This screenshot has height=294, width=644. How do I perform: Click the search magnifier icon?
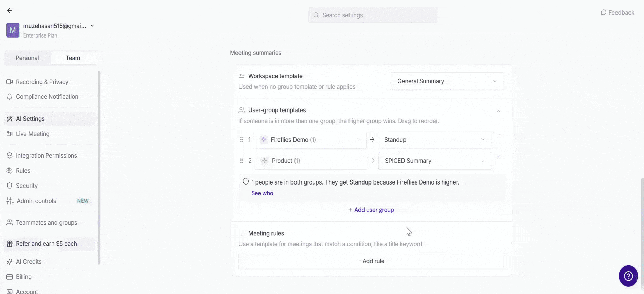point(316,15)
